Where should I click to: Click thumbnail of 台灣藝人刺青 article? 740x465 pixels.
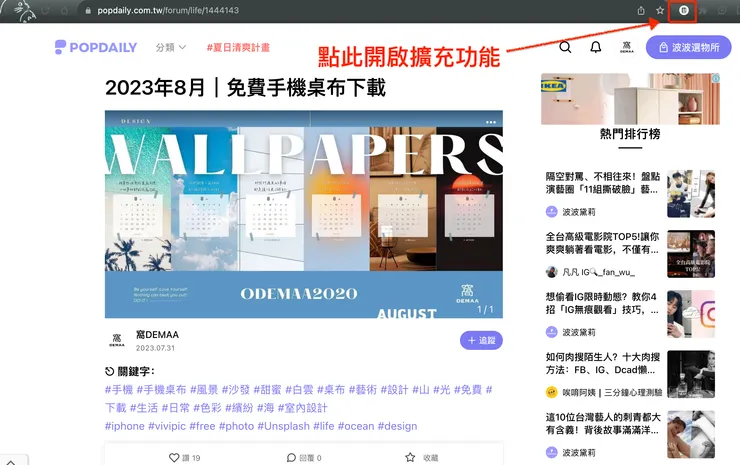coord(691,434)
